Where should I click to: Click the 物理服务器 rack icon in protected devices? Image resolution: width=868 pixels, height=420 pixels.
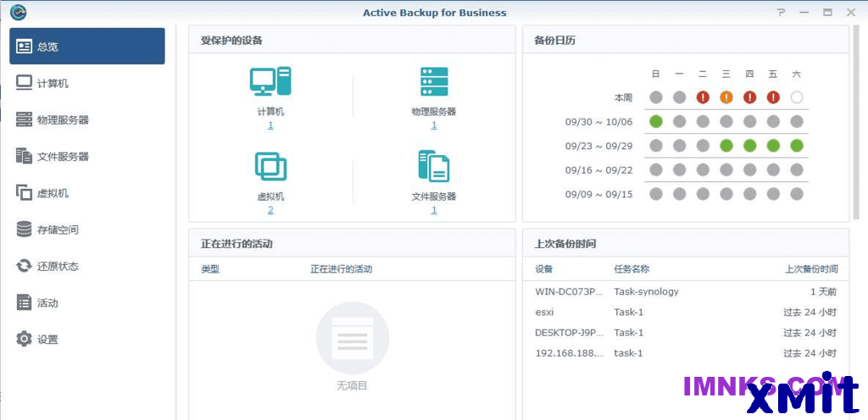pyautogui.click(x=433, y=82)
